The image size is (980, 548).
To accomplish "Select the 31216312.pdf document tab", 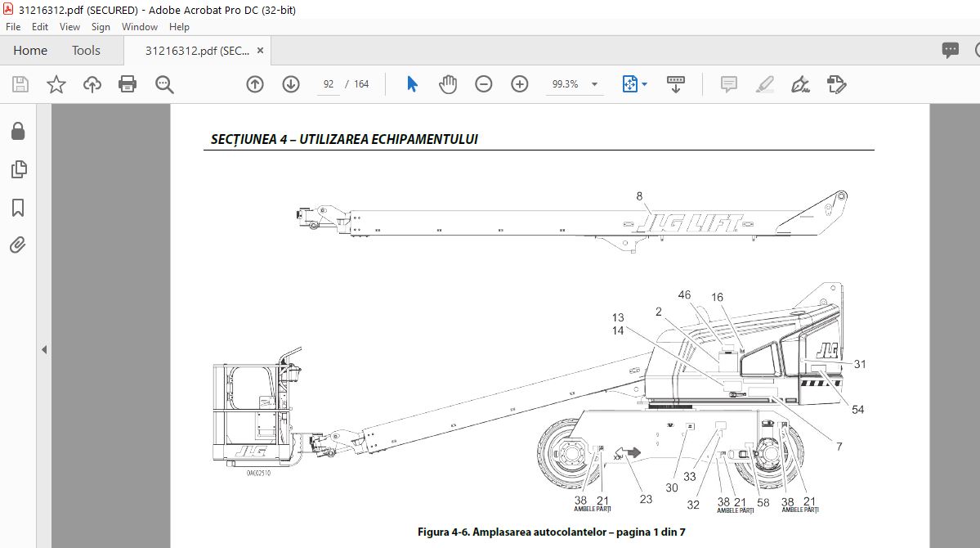I will click(197, 51).
